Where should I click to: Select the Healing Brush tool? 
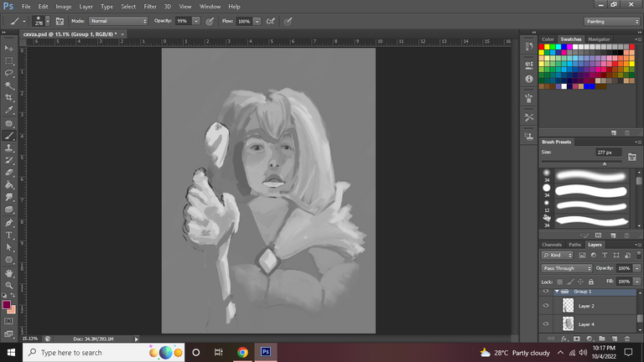point(8,123)
